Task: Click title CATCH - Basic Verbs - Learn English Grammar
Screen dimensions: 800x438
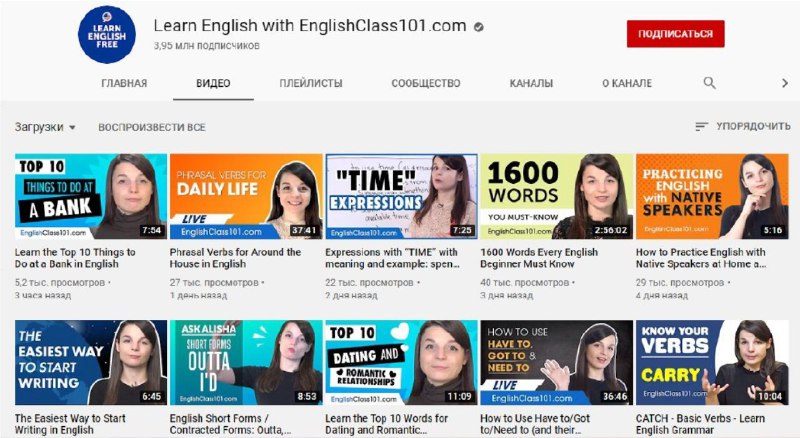Action: tap(700, 424)
